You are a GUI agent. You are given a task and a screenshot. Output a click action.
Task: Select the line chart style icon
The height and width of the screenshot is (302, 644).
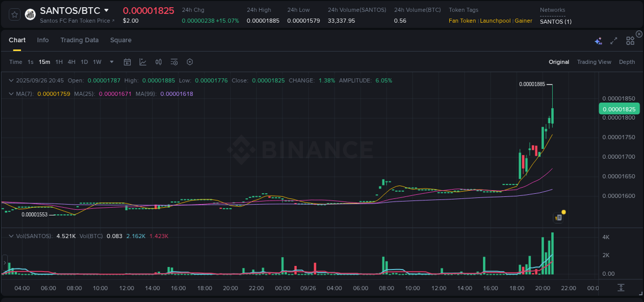pos(143,61)
